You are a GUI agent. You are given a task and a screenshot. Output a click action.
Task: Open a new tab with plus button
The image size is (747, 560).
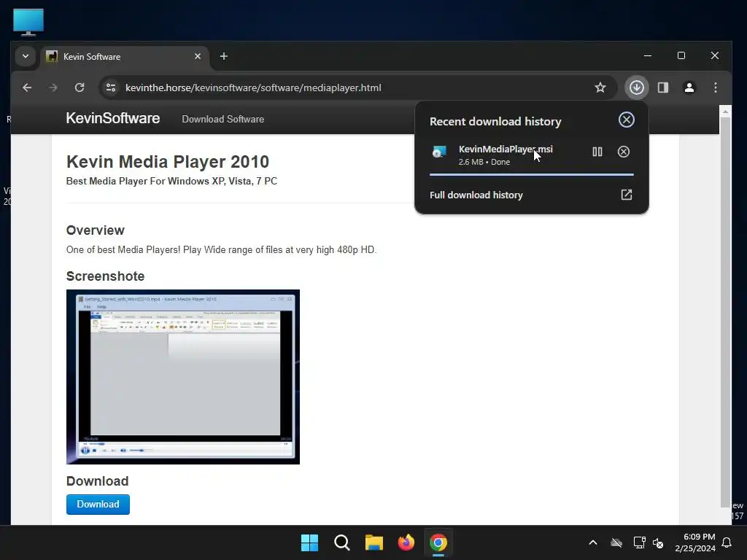[x=223, y=57]
